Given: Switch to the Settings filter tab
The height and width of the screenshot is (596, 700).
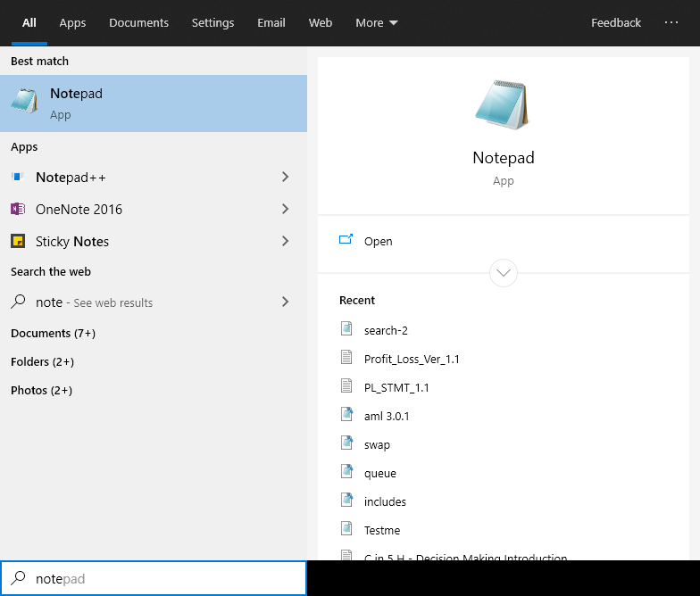Looking at the screenshot, I should tap(212, 23).
